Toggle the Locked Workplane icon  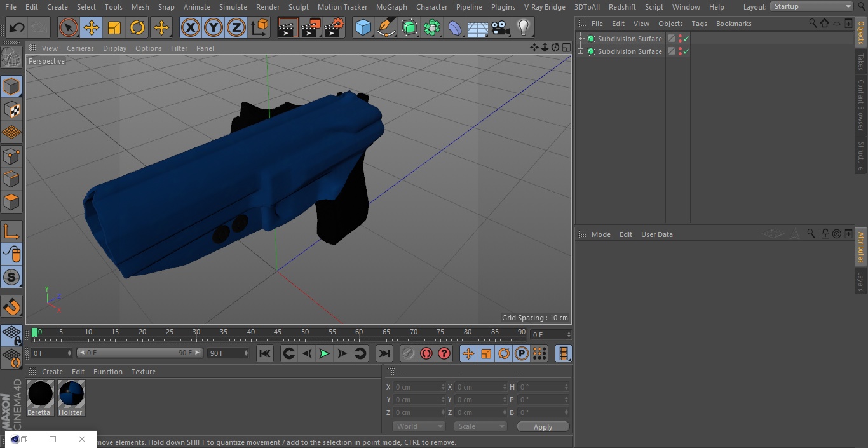pyautogui.click(x=11, y=335)
